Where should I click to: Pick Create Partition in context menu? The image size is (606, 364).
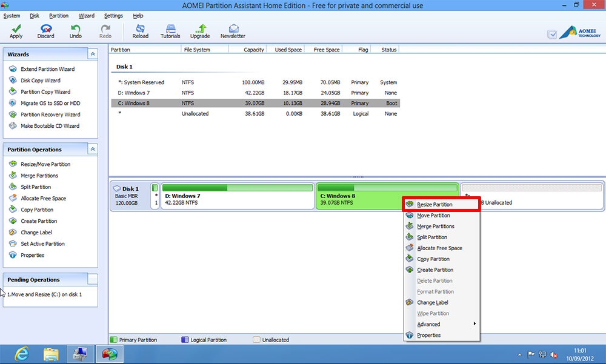pyautogui.click(x=442, y=270)
